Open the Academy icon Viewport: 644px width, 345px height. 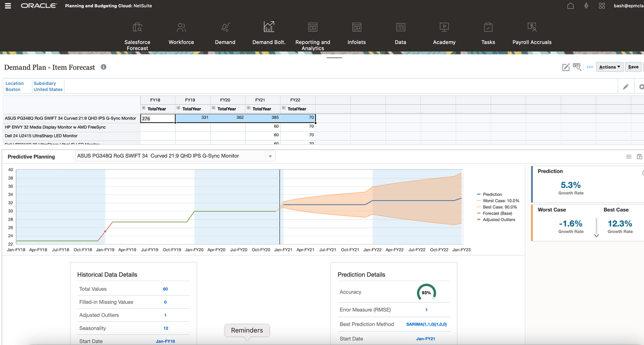click(x=444, y=27)
